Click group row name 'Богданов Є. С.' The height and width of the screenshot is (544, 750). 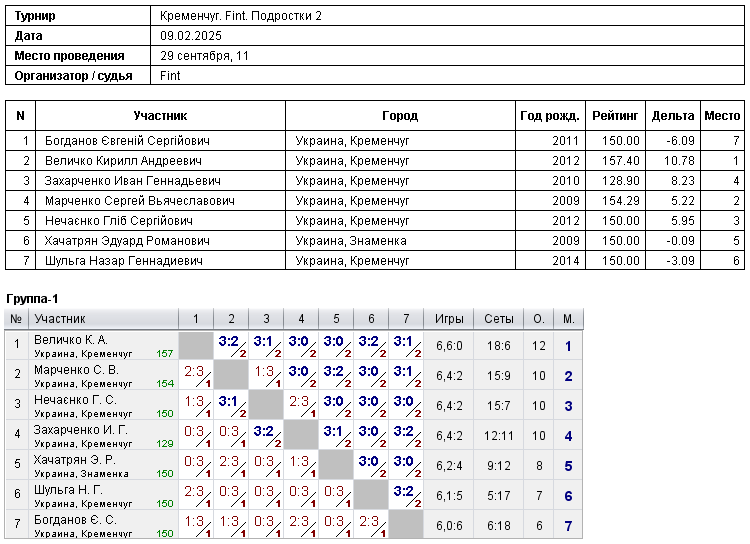(75, 520)
